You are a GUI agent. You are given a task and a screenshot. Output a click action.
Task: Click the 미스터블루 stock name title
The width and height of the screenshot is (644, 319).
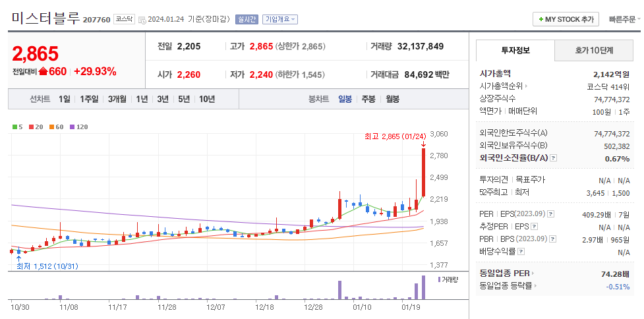point(45,18)
